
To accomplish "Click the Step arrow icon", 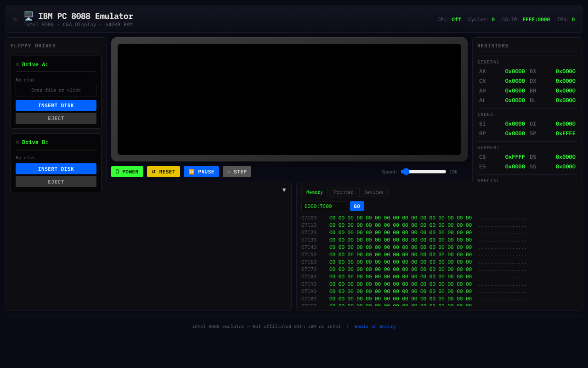I will (229, 172).
